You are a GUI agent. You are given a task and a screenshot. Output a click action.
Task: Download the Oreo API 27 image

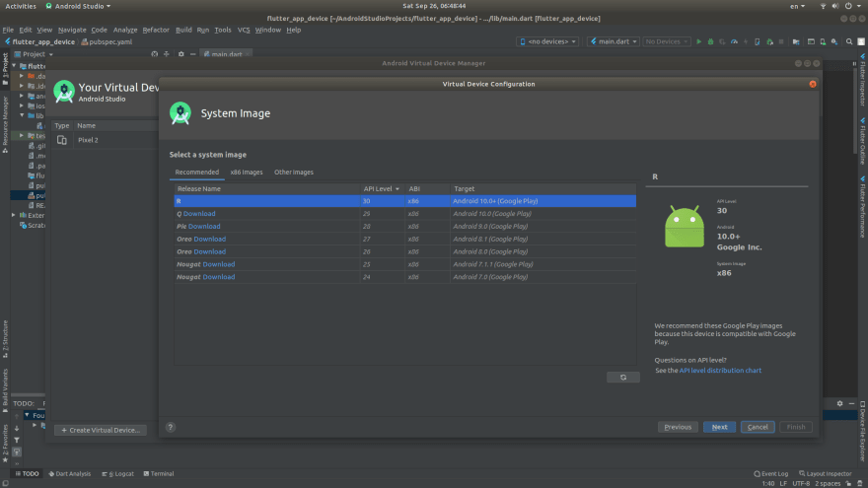210,239
